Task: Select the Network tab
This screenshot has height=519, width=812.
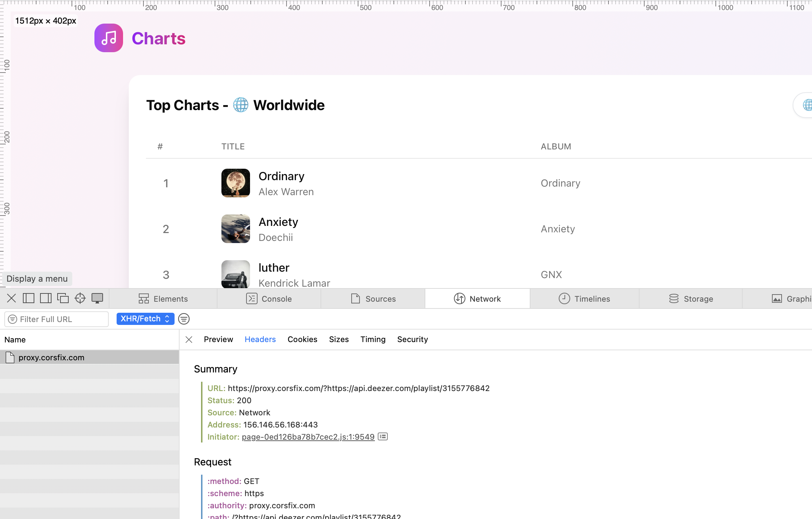Action: click(x=478, y=299)
